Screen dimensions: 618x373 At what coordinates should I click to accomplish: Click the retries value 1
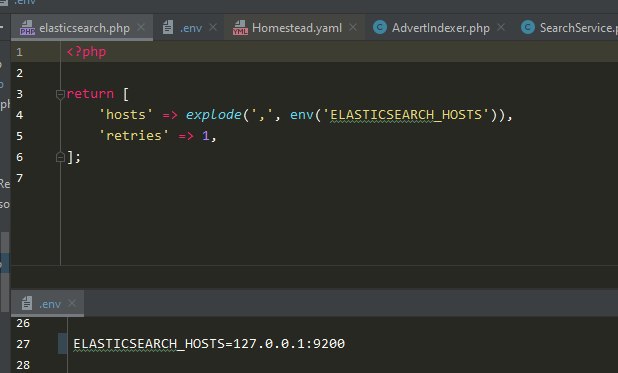click(x=205, y=136)
